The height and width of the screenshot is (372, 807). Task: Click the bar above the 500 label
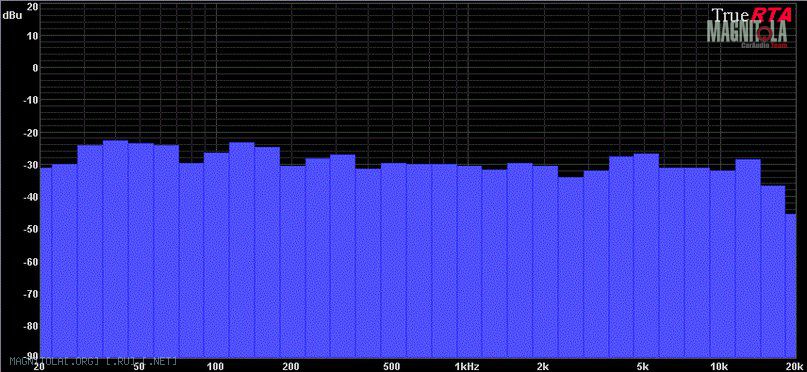click(x=394, y=260)
